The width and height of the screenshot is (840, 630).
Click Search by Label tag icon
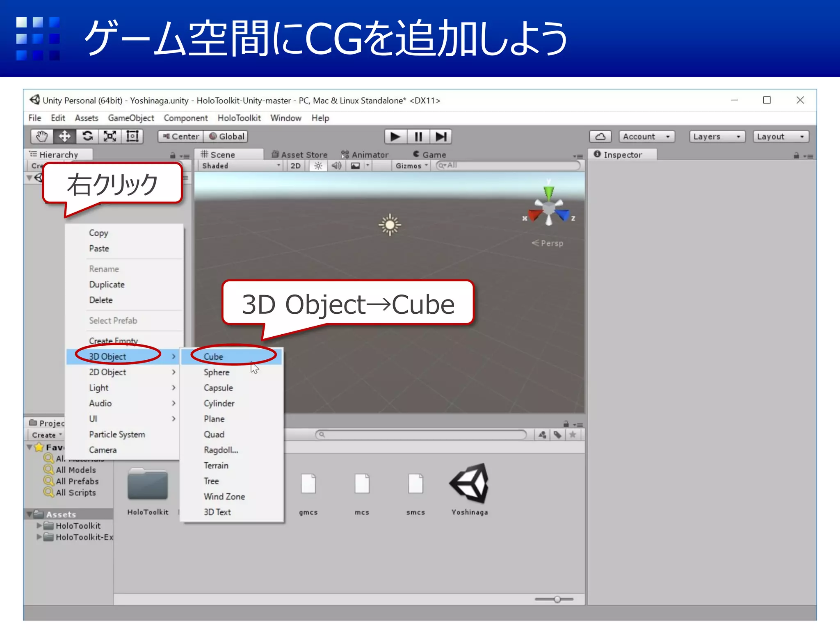pyautogui.click(x=557, y=435)
